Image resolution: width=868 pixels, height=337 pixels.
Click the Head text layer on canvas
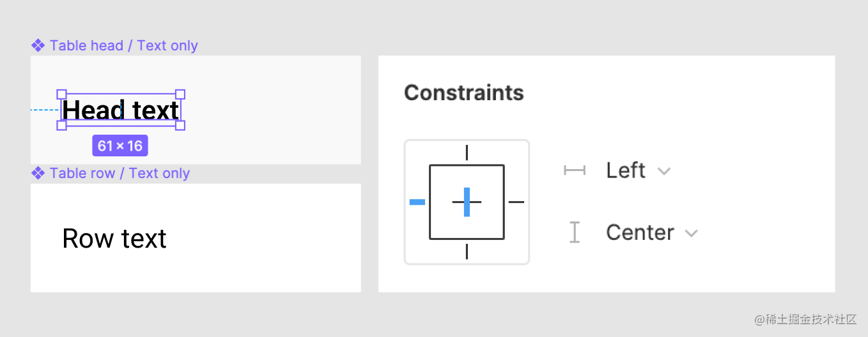click(121, 110)
